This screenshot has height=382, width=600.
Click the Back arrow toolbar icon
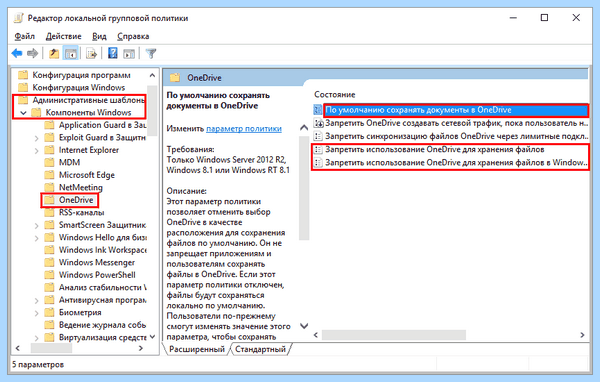17,53
